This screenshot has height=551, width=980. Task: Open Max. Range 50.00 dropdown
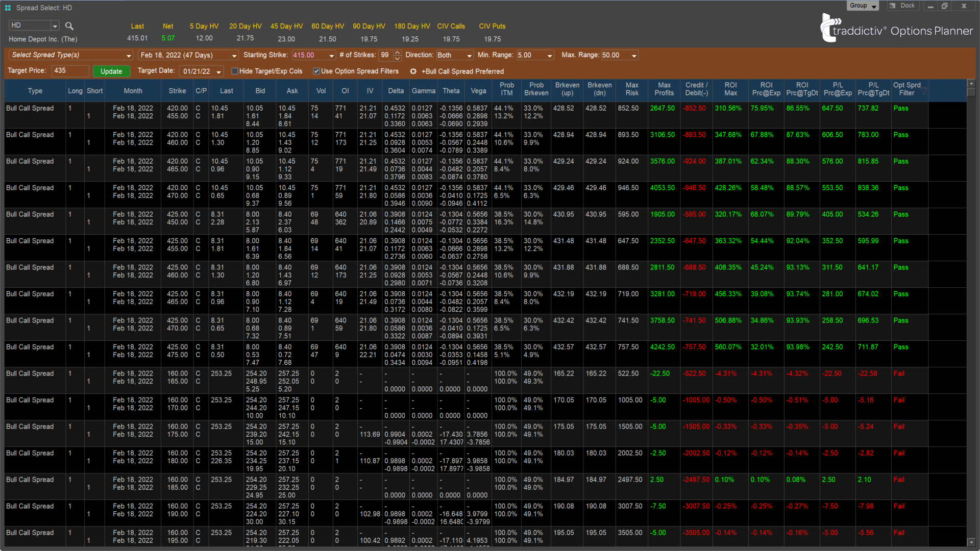coord(634,55)
